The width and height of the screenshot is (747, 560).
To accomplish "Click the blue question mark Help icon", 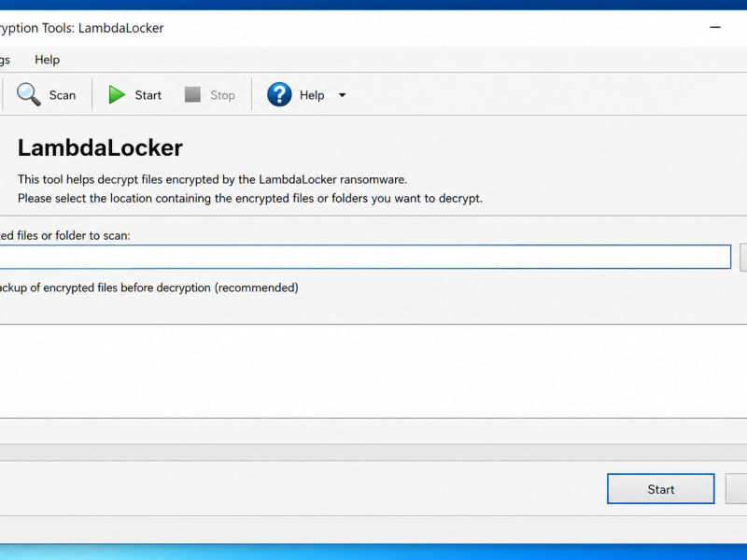I will click(279, 94).
